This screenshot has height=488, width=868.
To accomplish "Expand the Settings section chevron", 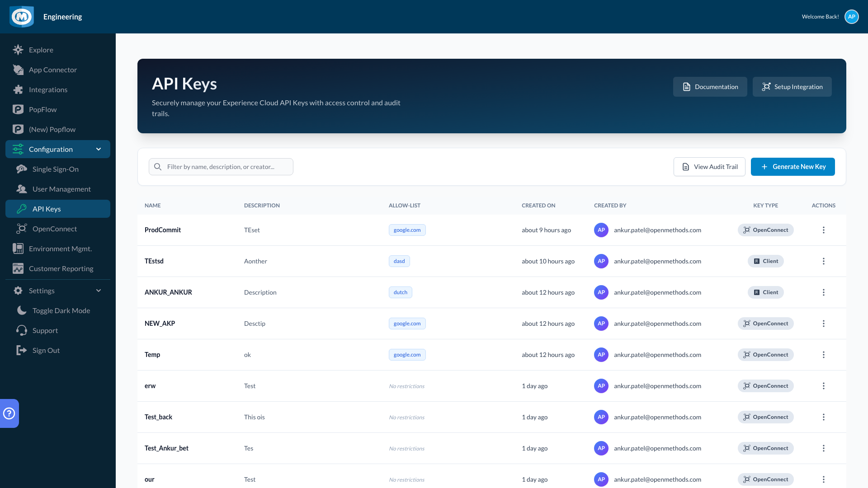I will tap(99, 291).
